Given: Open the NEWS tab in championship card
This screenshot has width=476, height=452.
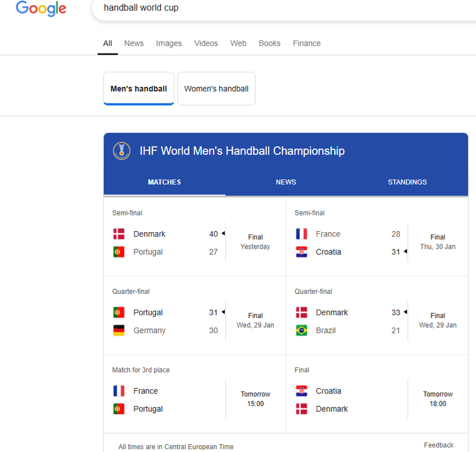Looking at the screenshot, I should pos(286,182).
